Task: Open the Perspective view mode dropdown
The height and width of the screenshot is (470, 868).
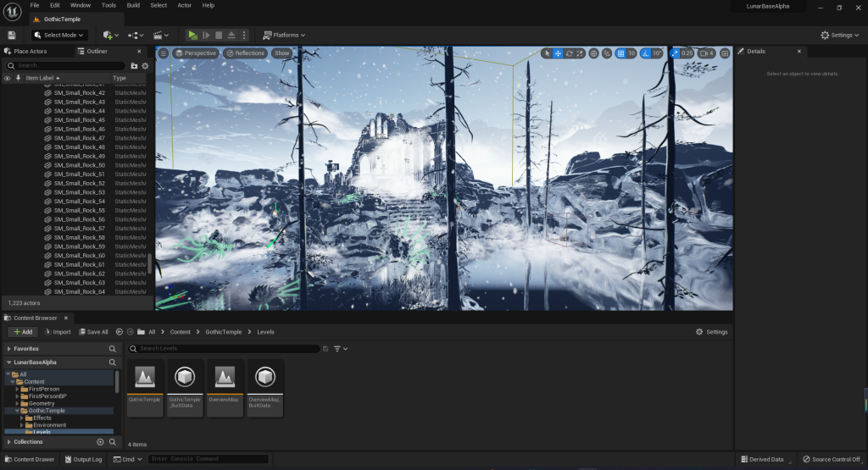Action: [x=195, y=53]
